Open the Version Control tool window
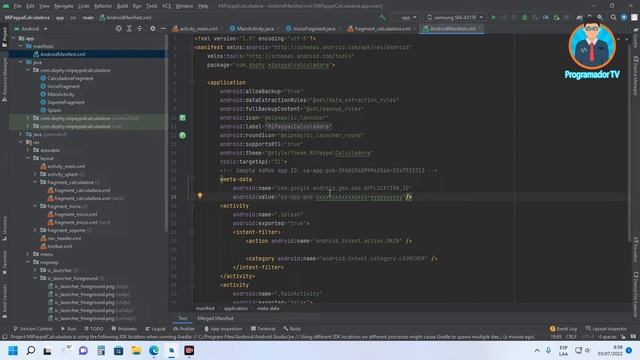This screenshot has width=640, height=360. (33, 329)
